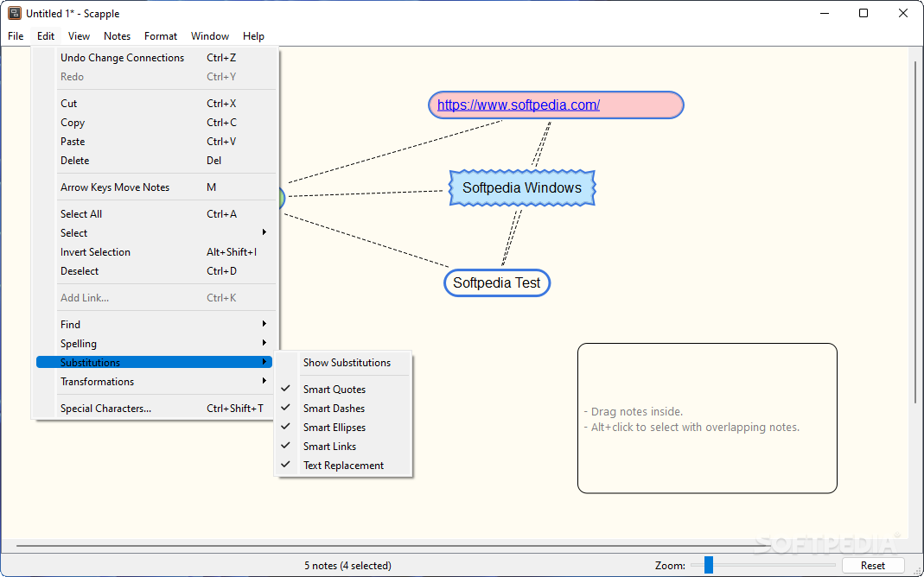Click the background shape with drag hint

coord(707,418)
